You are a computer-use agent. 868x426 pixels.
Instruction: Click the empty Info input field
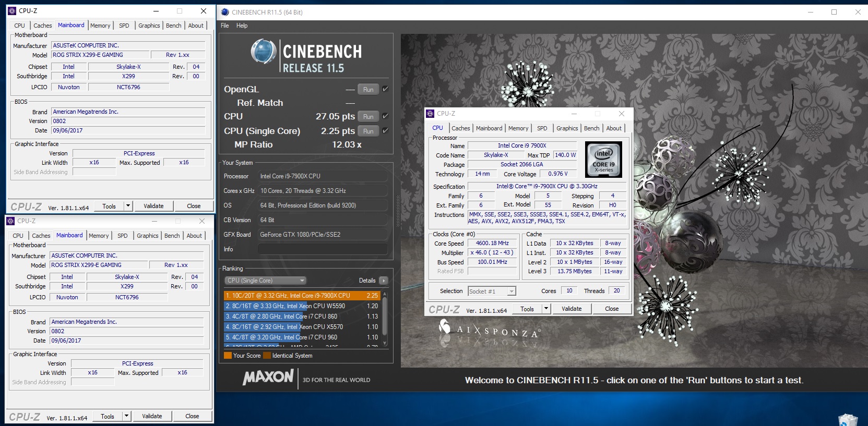(323, 249)
